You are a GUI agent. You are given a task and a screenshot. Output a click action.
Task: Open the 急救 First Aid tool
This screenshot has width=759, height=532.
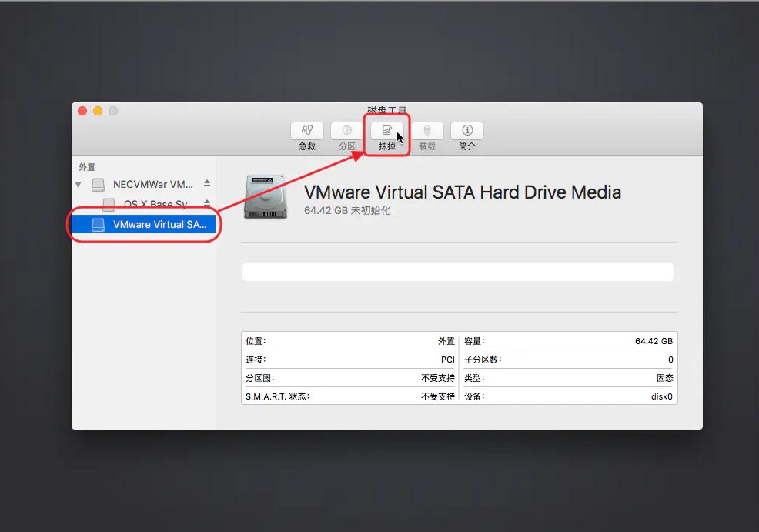307,130
